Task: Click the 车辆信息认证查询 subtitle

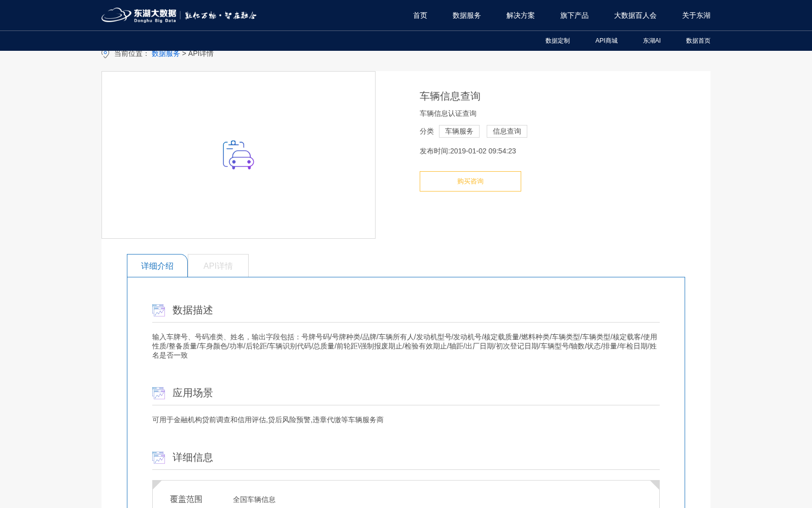Action: click(448, 113)
